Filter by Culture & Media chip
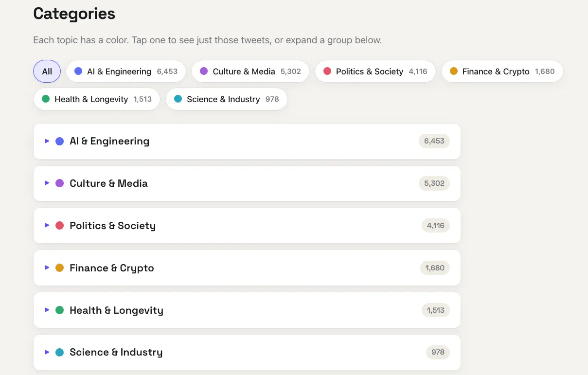The image size is (588, 375). tap(250, 71)
